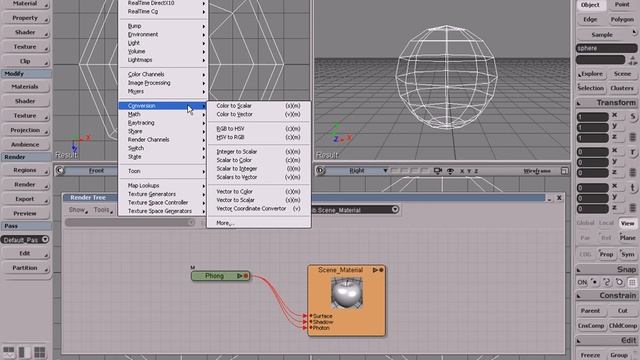Click the Preview button

[x=25, y=213]
